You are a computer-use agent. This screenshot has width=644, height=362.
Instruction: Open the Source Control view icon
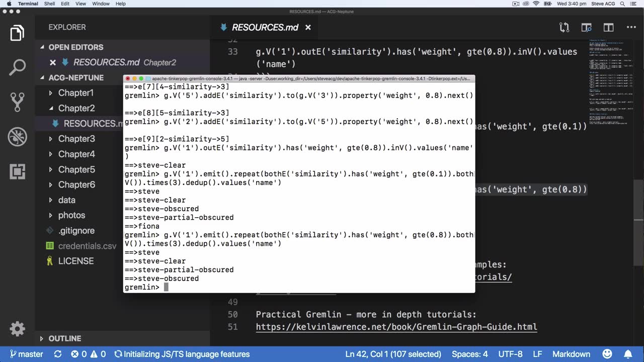pos(17,102)
